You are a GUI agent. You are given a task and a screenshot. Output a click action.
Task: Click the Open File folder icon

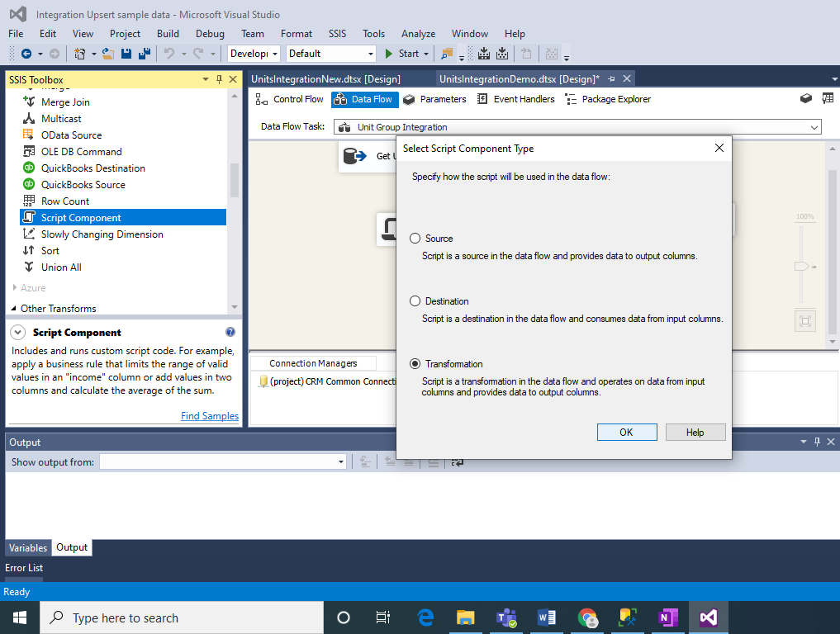point(108,54)
